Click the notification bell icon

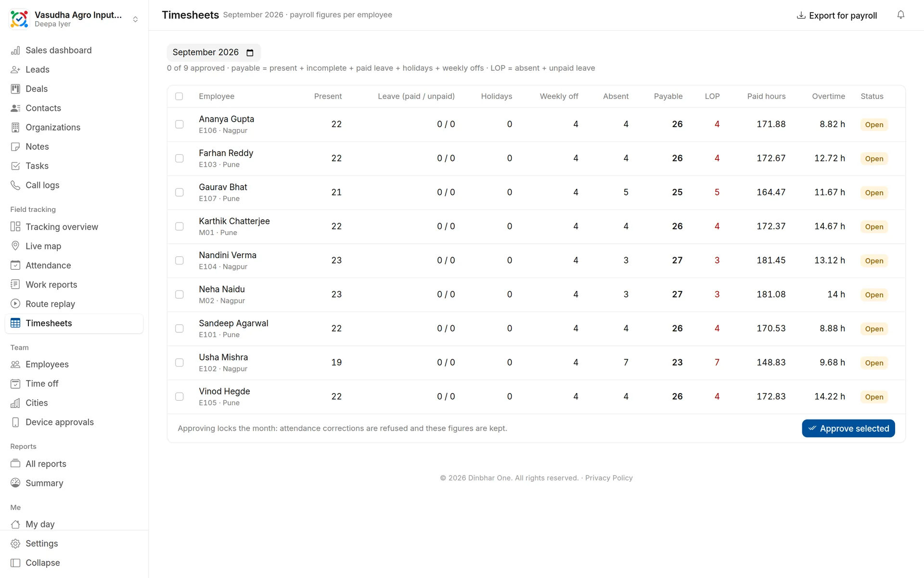[x=900, y=15]
